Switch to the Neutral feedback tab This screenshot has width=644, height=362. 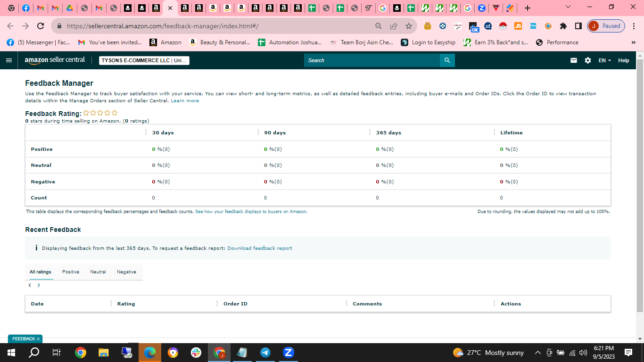98,272
